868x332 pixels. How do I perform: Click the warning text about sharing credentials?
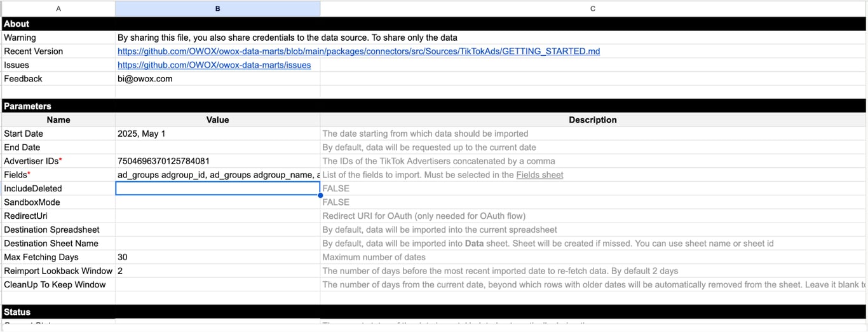287,38
